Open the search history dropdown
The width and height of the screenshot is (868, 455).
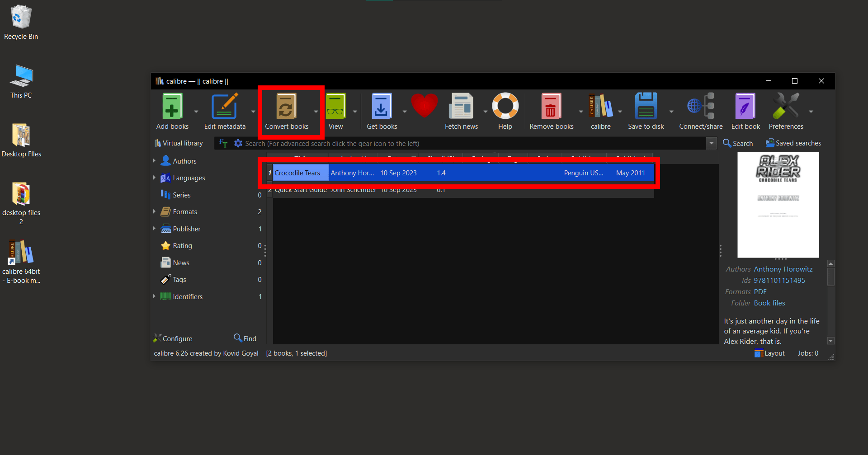click(711, 143)
